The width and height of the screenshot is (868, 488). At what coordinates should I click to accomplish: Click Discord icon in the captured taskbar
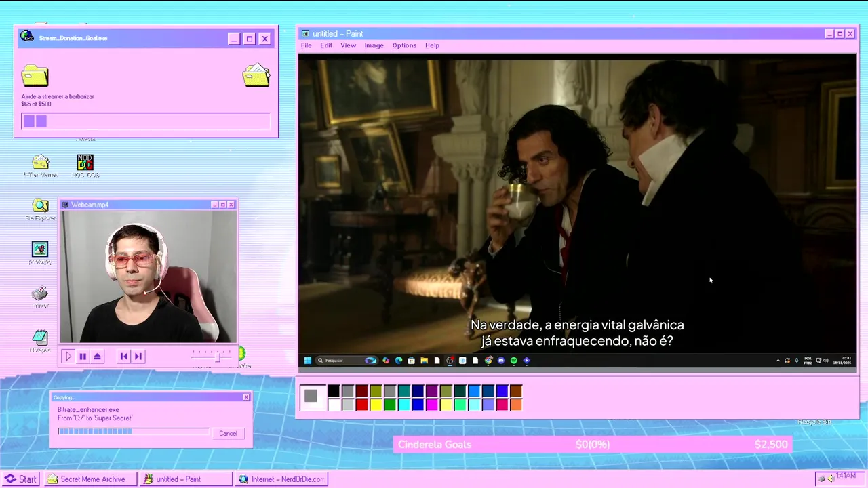[500, 361]
